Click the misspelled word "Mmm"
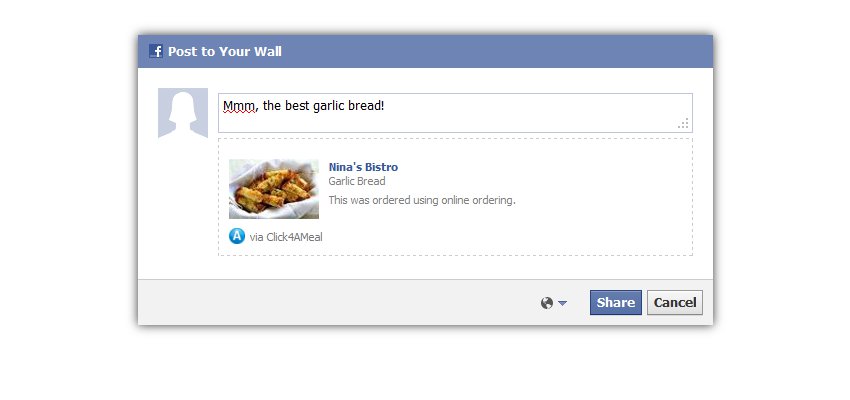The height and width of the screenshot is (400, 850). 240,105
